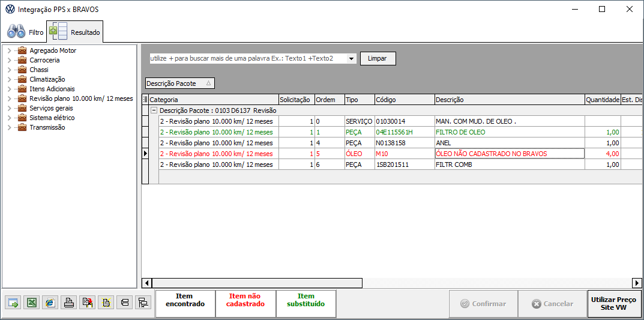644x320 pixels.
Task: Expand Revisão plano 10.000 km tree node
Action: [x=10, y=98]
